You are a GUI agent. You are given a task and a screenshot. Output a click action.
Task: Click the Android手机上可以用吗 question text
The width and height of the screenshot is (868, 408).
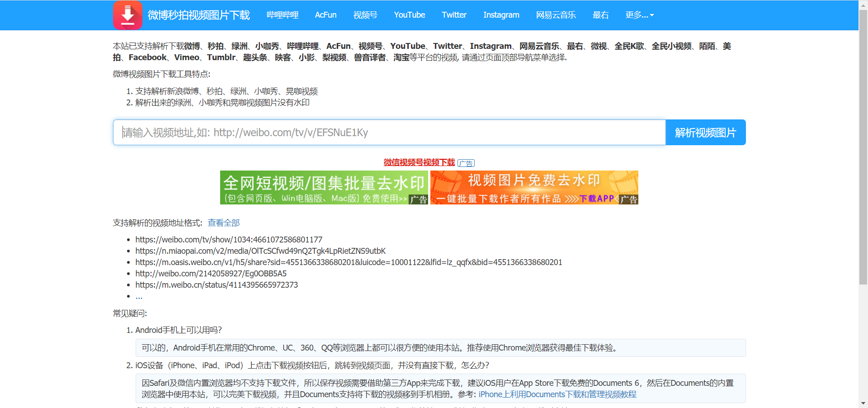tap(179, 330)
